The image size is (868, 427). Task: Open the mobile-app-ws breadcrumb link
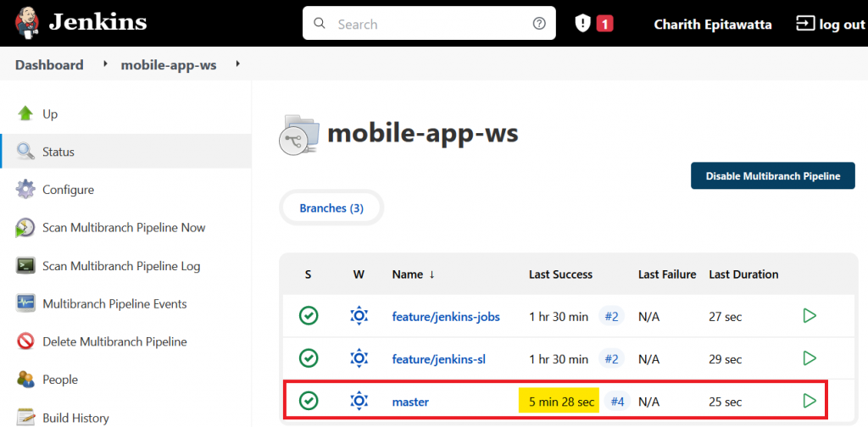tap(169, 65)
